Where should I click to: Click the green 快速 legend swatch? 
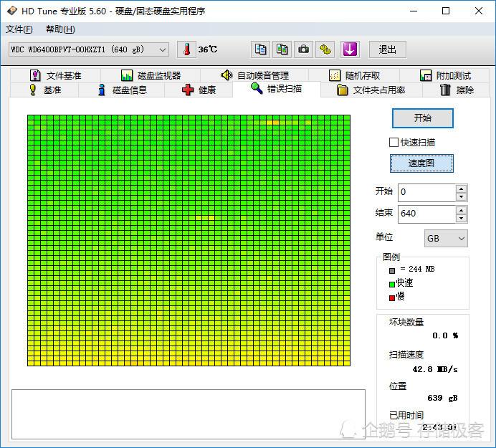tap(392, 284)
